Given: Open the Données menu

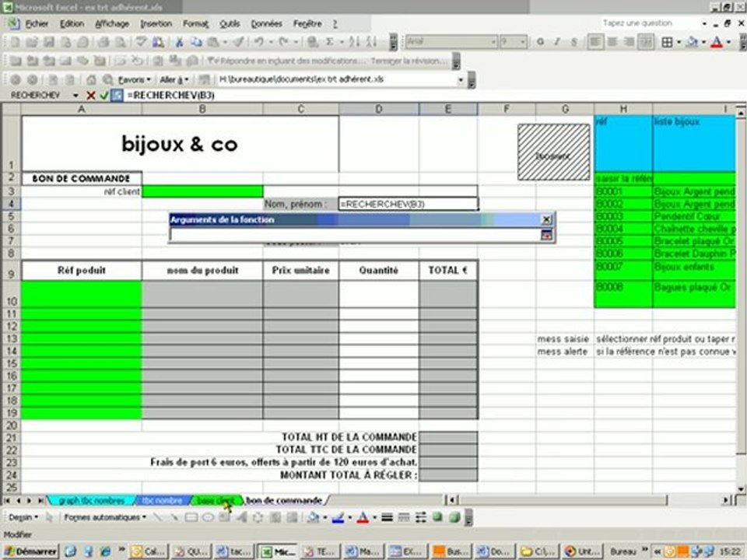Looking at the screenshot, I should point(266,23).
